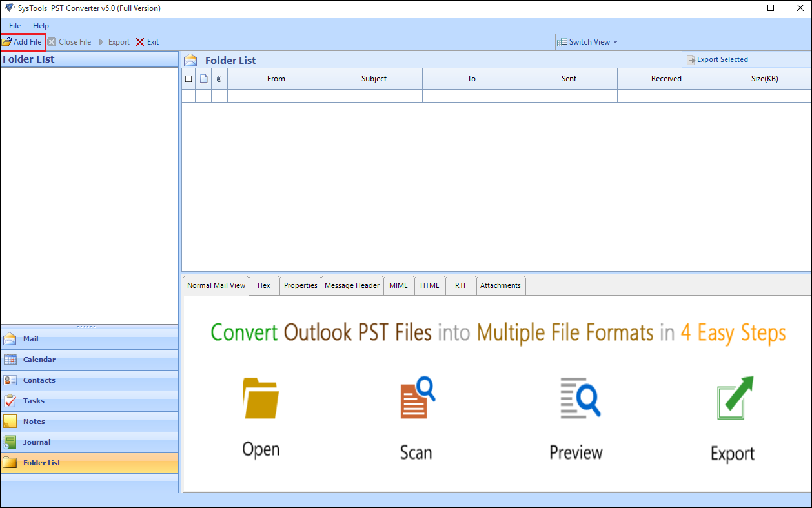Click the Export toolbar button
The width and height of the screenshot is (812, 508).
tap(114, 42)
